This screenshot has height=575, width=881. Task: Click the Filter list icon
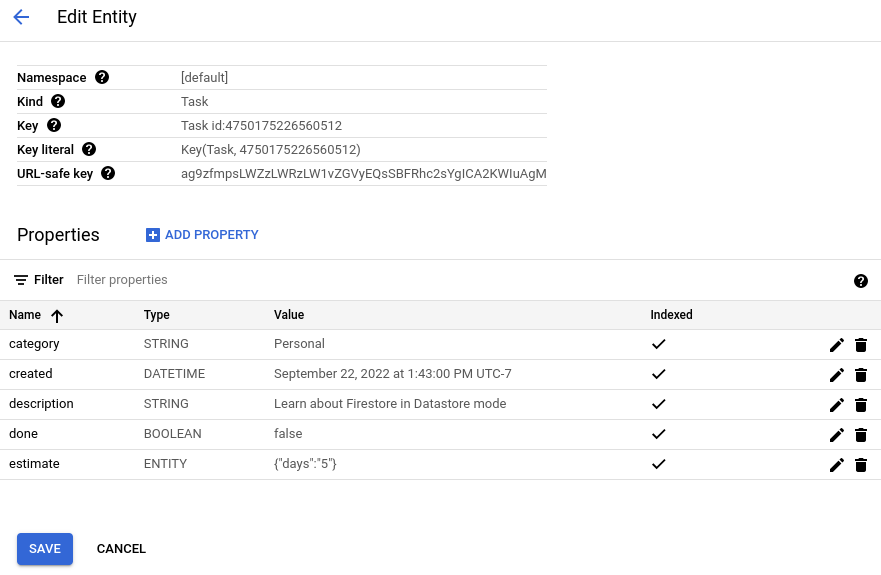[x=21, y=281]
